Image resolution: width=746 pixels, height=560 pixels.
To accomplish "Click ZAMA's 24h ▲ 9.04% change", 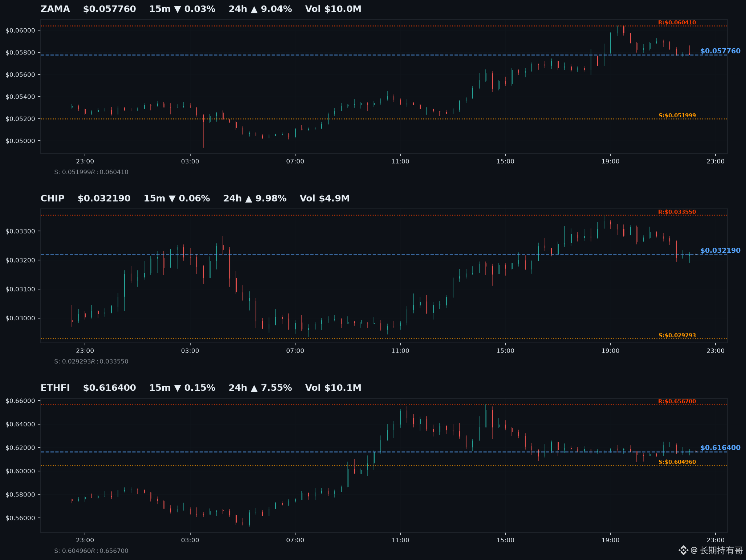I will 260,9.
